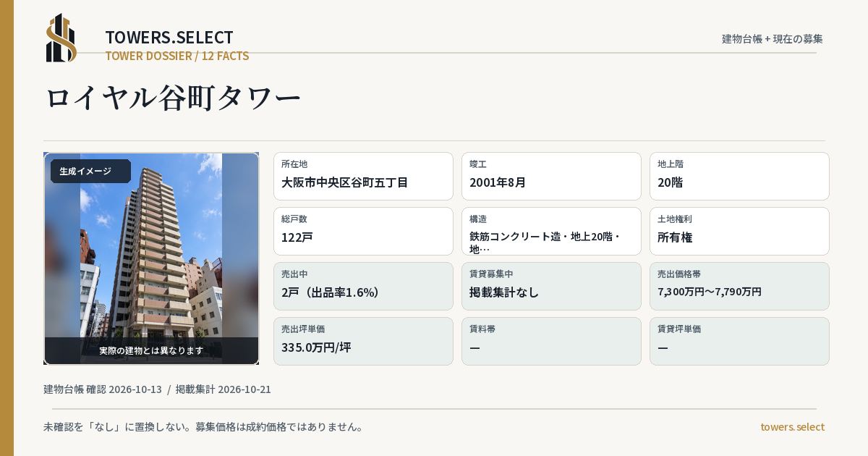Select the 賃料帯 card
The image size is (868, 456).
tap(551, 341)
